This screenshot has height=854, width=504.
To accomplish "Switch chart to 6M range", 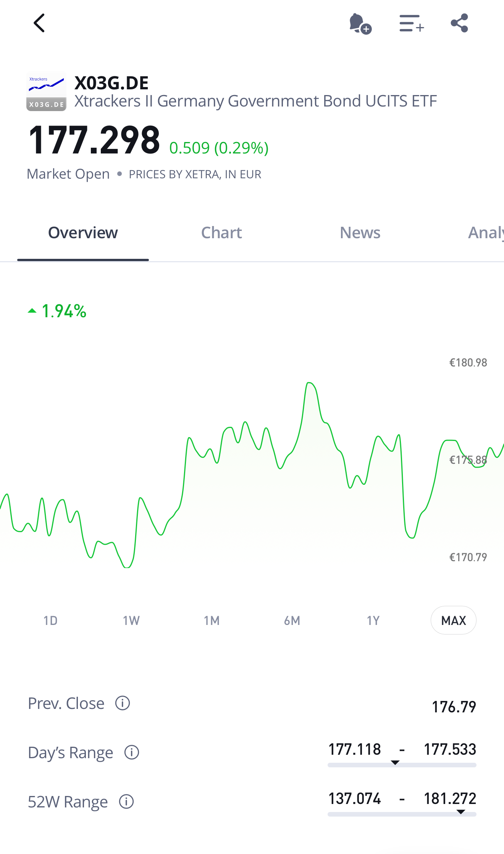I will click(292, 621).
